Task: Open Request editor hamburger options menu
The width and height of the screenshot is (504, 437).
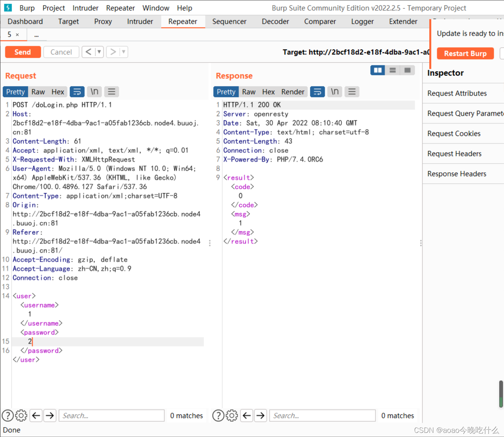Action: [x=111, y=92]
